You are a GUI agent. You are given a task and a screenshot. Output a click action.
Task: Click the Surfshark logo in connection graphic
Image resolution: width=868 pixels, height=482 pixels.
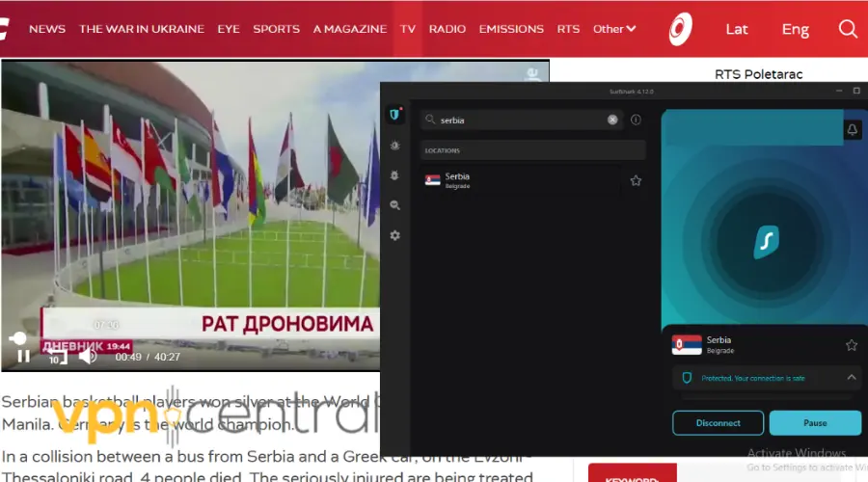click(x=767, y=242)
